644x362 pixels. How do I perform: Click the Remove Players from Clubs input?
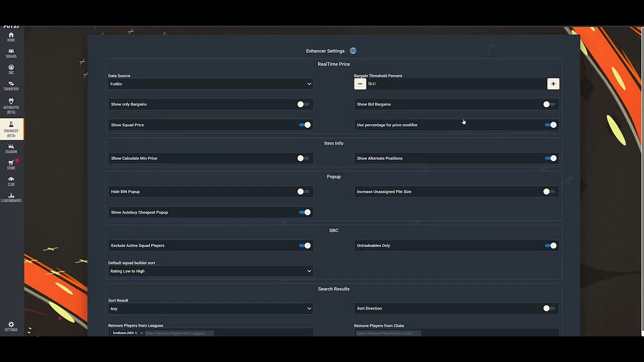tap(388, 333)
